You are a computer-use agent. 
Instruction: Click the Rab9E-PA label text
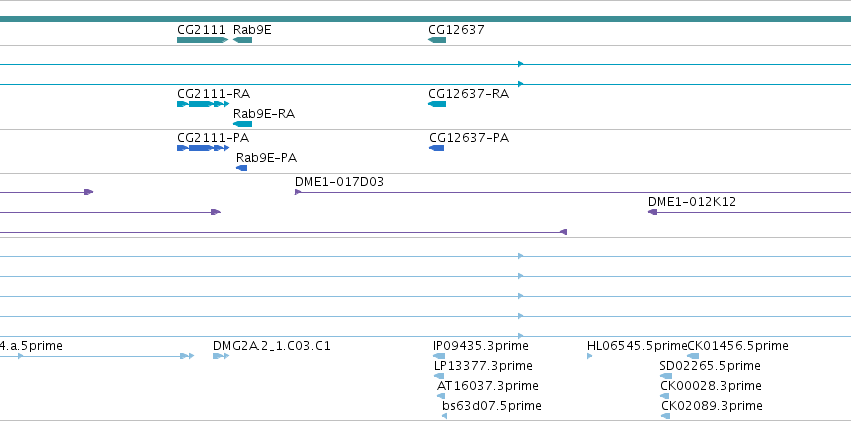(x=266, y=158)
